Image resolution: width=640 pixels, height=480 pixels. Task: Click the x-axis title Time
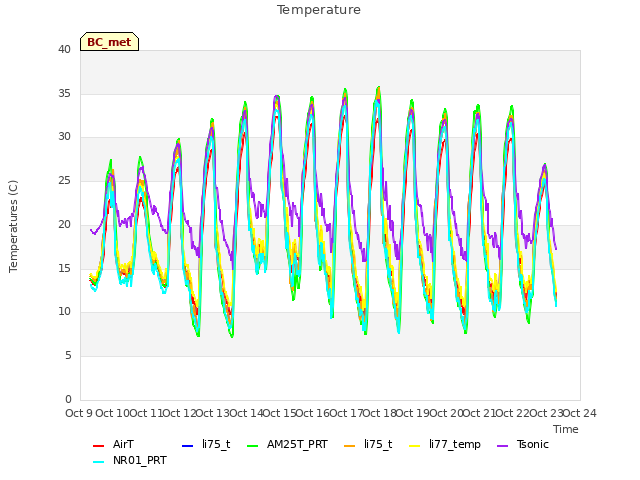click(x=566, y=429)
